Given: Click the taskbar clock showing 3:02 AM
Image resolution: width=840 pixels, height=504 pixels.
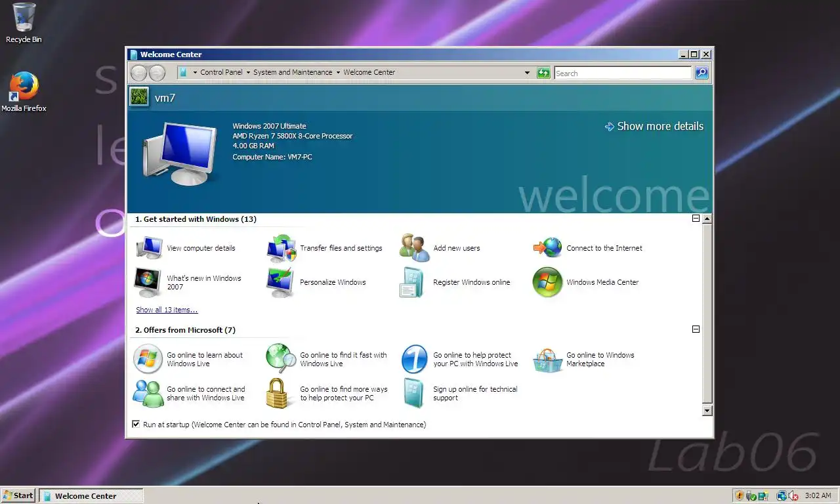Looking at the screenshot, I should coord(818,495).
